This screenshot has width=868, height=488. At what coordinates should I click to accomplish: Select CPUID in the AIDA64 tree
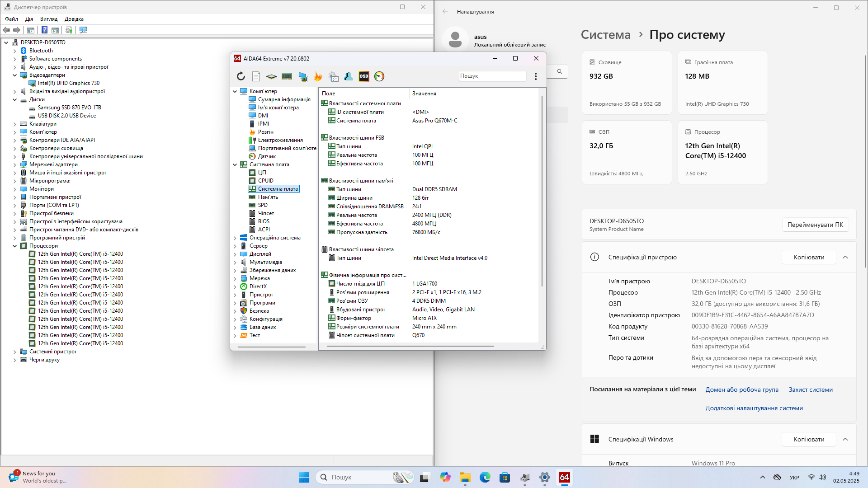point(266,181)
